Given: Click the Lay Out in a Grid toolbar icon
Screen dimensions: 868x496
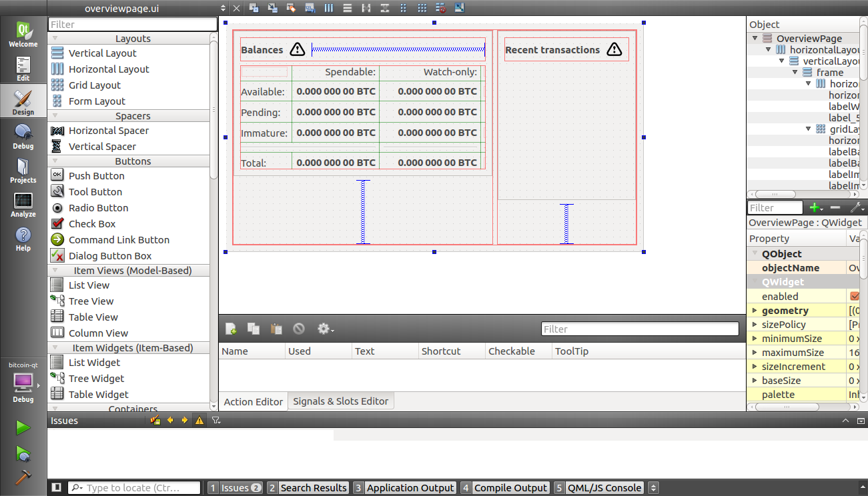Looking at the screenshot, I should point(422,8).
